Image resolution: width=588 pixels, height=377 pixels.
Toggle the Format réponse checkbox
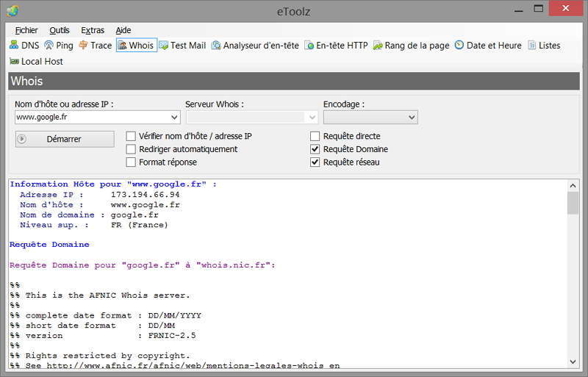pyautogui.click(x=131, y=162)
